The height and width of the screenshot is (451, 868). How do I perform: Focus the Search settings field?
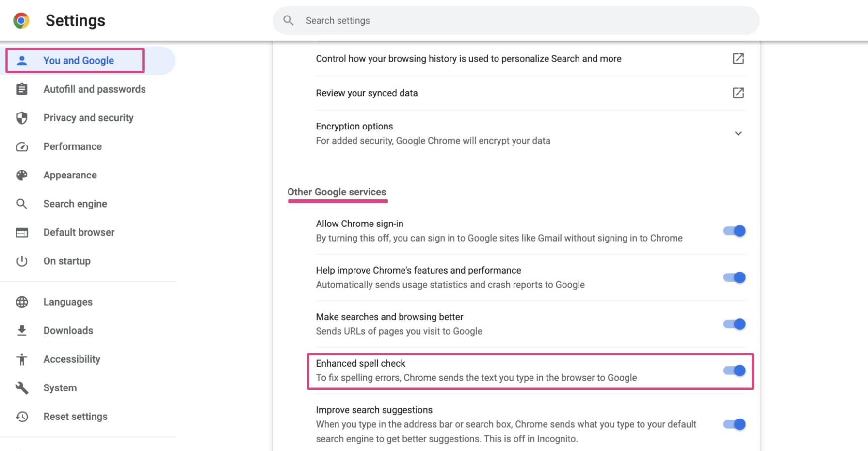[516, 20]
